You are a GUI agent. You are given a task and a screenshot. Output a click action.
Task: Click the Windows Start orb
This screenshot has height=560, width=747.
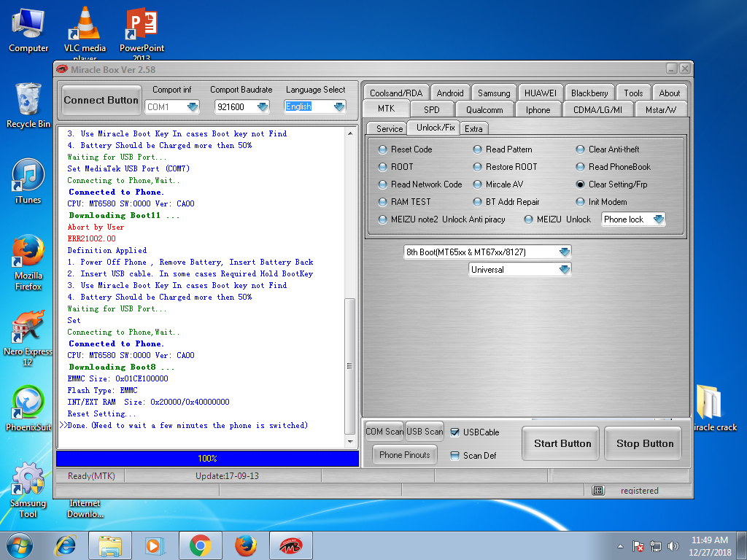[x=20, y=545]
